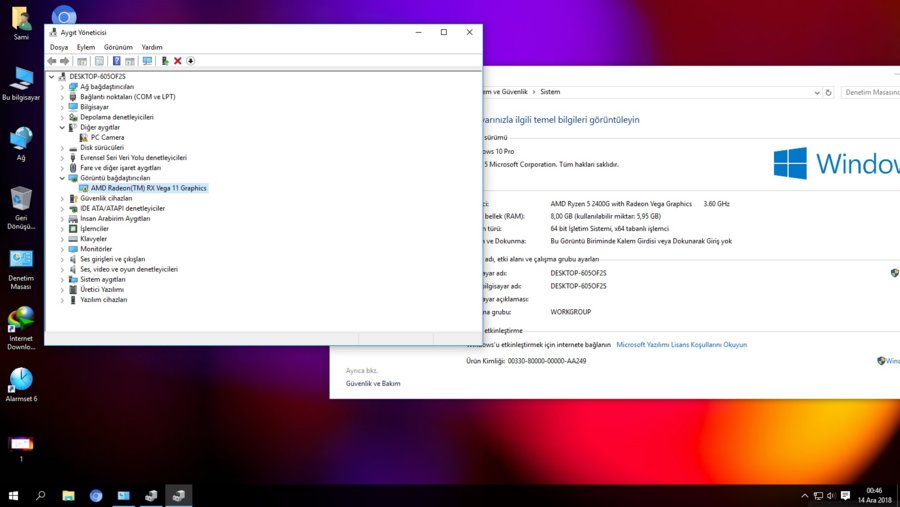900x507 pixels.
Task: Open address bar dropdown in Sistem window
Action: point(817,92)
